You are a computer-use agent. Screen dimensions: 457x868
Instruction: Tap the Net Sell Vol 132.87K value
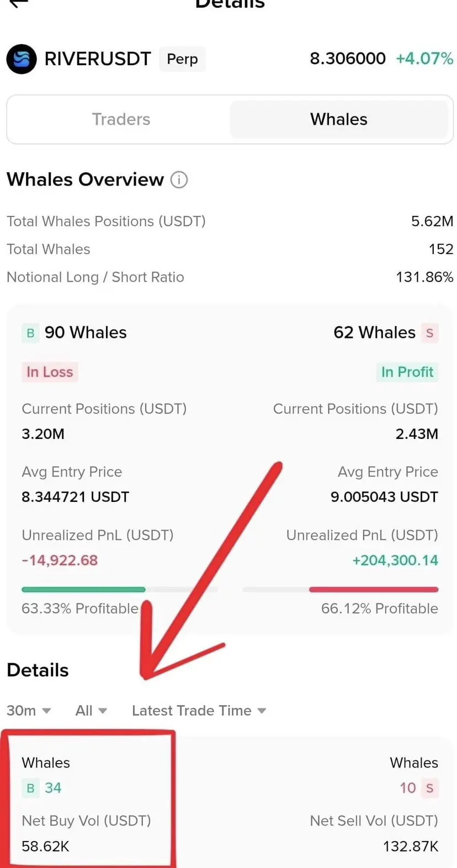(x=411, y=846)
